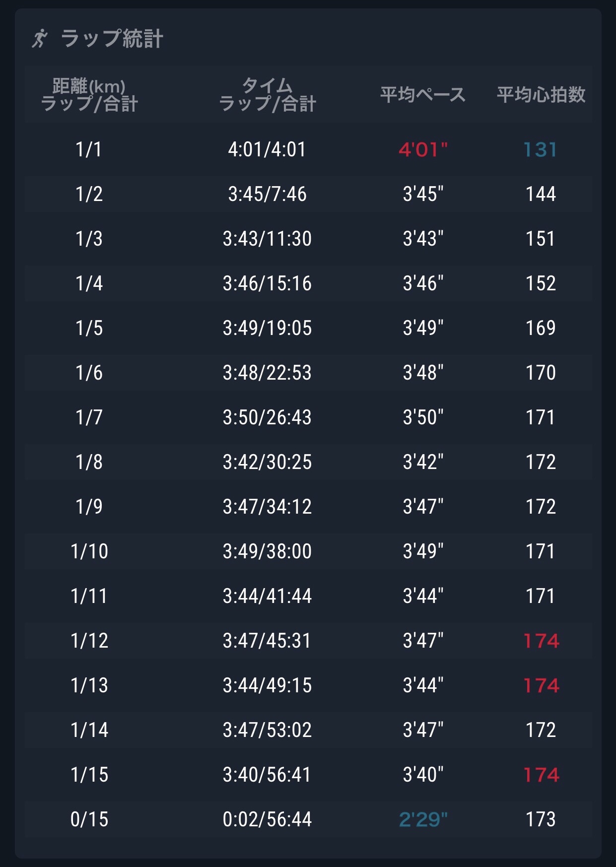The height and width of the screenshot is (867, 616).
Task: Click the 3'40" pace in lap 15
Action: point(423,775)
